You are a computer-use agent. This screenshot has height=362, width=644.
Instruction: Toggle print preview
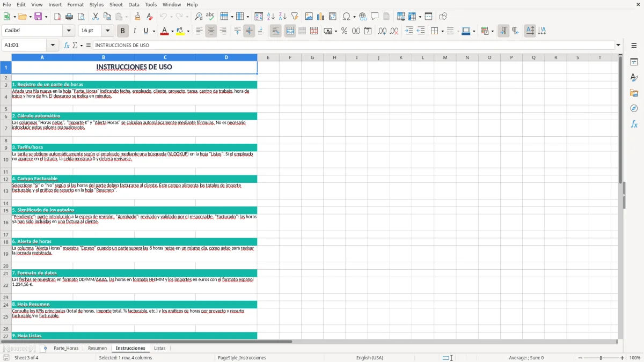coord(81,17)
